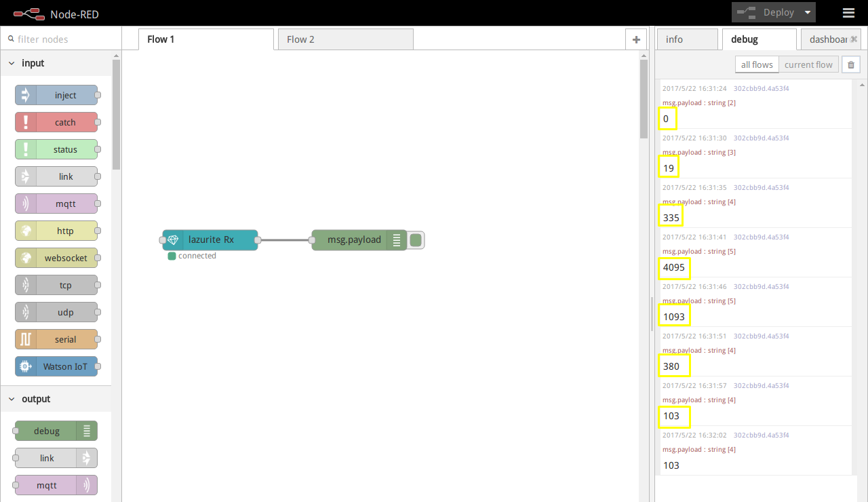Click debug payload value 0
The image size is (868, 502).
tap(667, 119)
